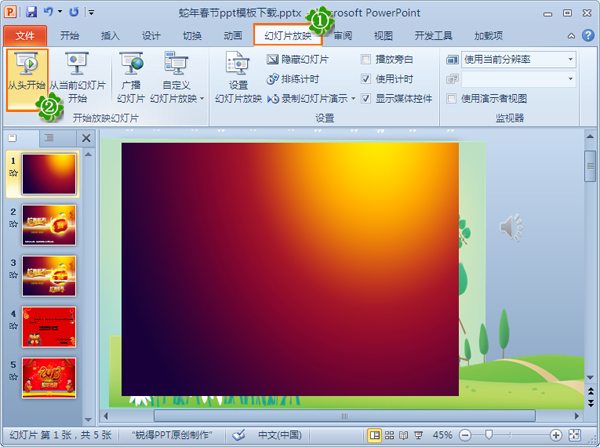
Task: Open PowerPoint Help question mark icon
Action: point(588,36)
